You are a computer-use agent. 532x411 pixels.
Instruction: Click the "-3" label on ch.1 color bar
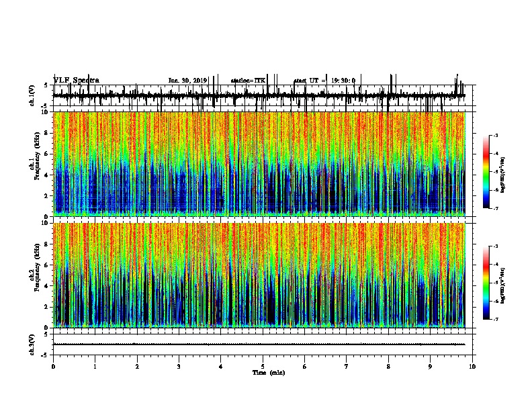click(496, 135)
